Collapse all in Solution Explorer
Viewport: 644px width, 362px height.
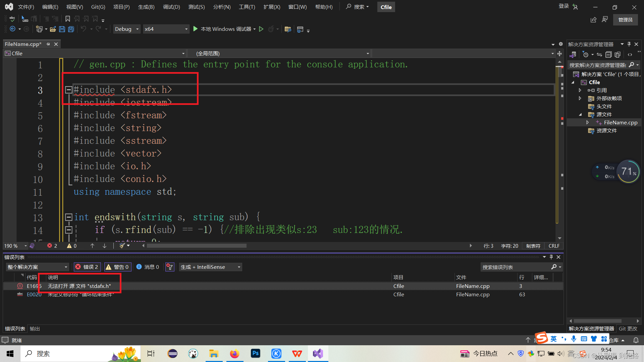pyautogui.click(x=608, y=55)
